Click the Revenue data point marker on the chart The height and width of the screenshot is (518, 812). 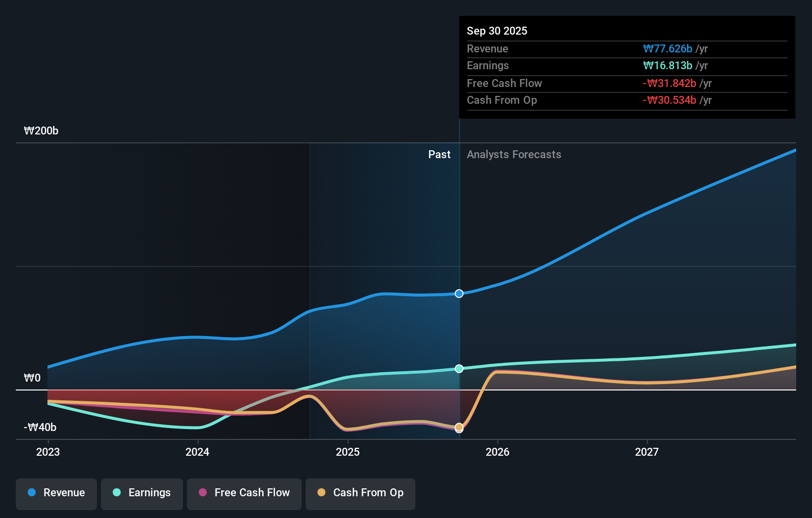pos(459,293)
